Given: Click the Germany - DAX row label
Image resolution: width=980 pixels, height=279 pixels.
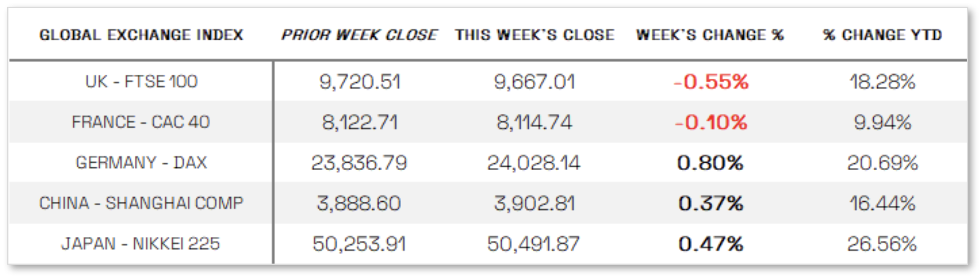Looking at the screenshot, I should tap(141, 163).
